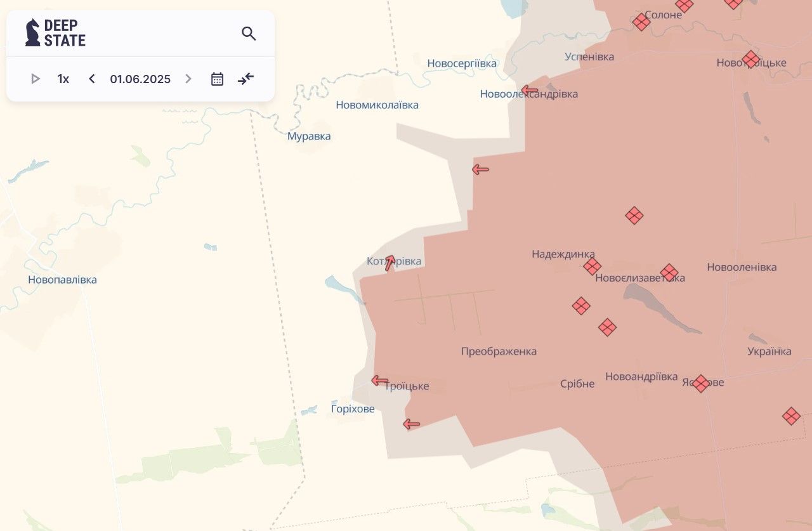Open the calendar date picker icon
The height and width of the screenshot is (531, 812).
(217, 79)
